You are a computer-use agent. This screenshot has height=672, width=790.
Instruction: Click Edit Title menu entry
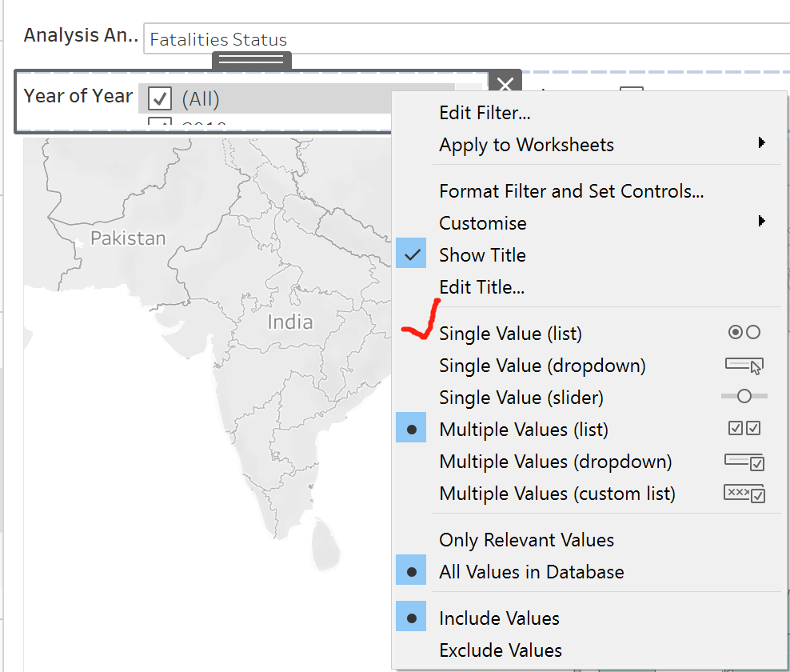pos(481,286)
